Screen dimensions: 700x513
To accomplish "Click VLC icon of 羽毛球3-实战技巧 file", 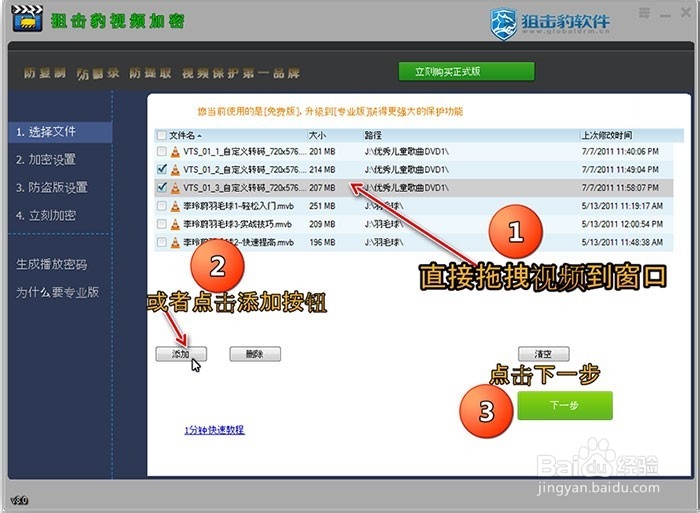I will pyautogui.click(x=175, y=224).
